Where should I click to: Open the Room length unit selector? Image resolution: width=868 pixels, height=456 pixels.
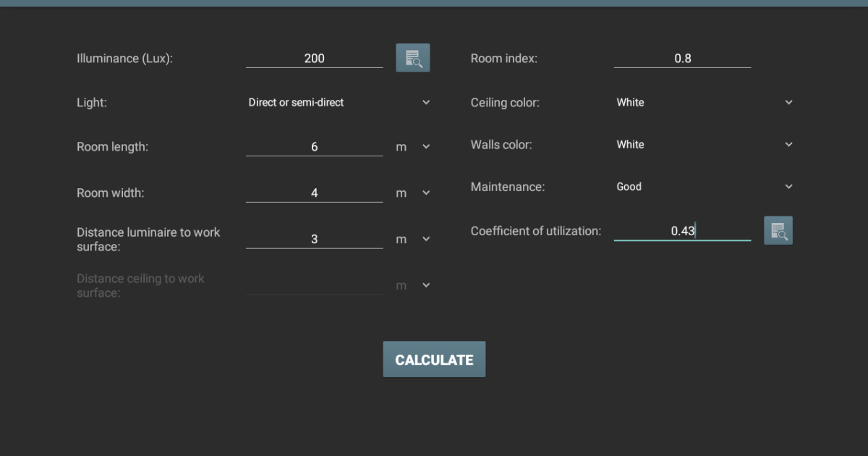(425, 146)
